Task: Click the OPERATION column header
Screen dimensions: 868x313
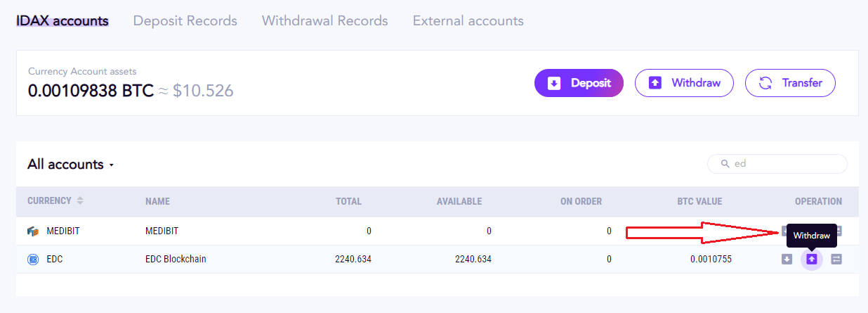Action: pyautogui.click(x=818, y=201)
